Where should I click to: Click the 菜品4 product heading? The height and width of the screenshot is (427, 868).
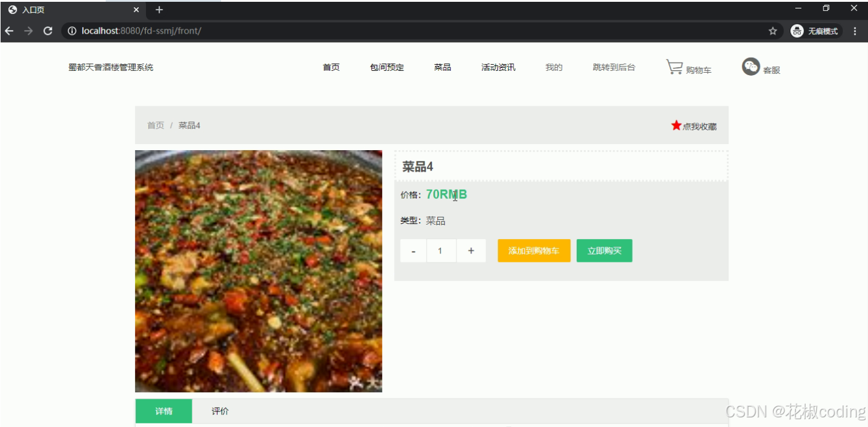418,167
